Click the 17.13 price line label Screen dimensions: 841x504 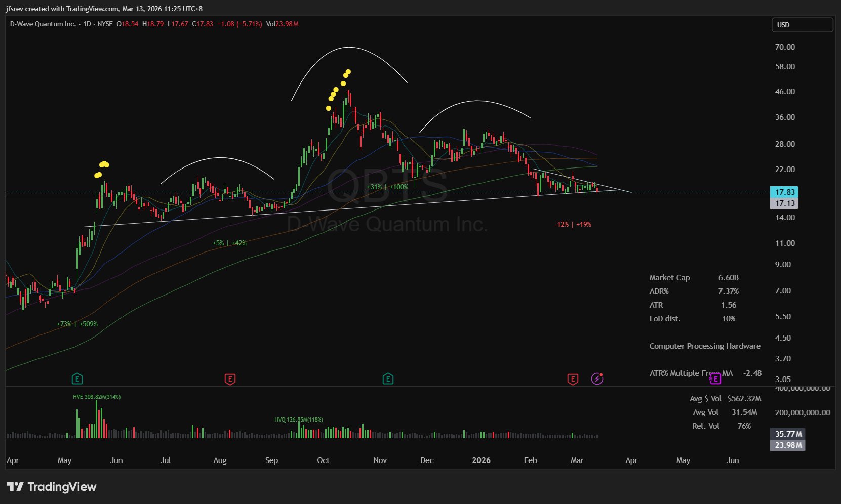[x=784, y=203]
